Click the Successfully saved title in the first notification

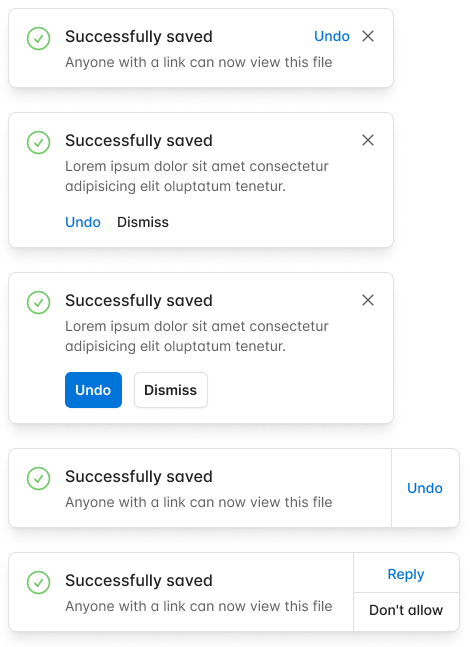[x=139, y=36]
